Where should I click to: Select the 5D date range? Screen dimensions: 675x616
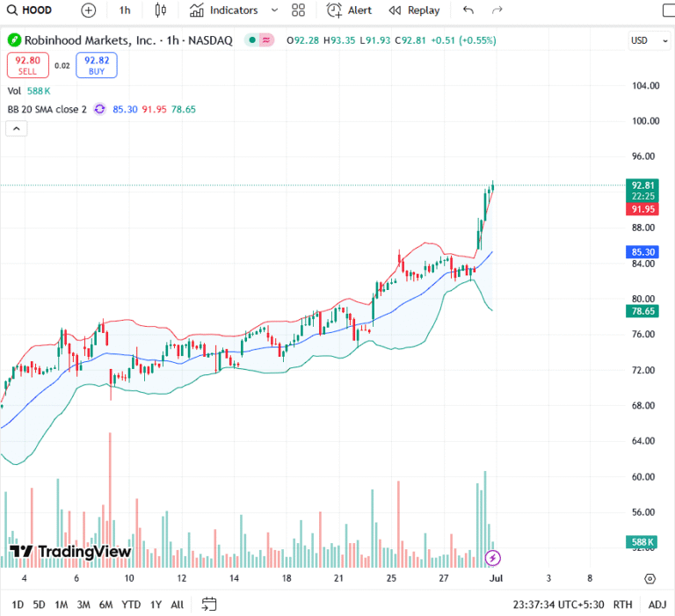[x=40, y=605]
